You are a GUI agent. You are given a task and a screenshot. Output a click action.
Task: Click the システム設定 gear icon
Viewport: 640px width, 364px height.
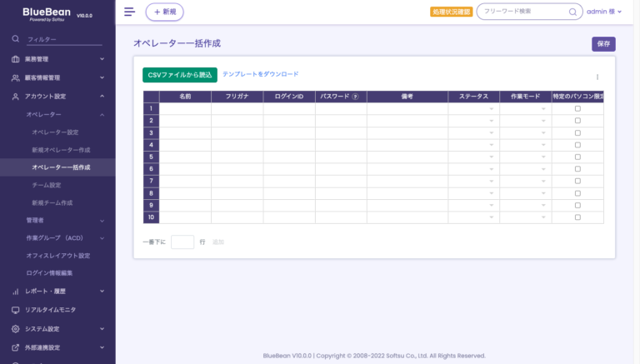coord(15,329)
